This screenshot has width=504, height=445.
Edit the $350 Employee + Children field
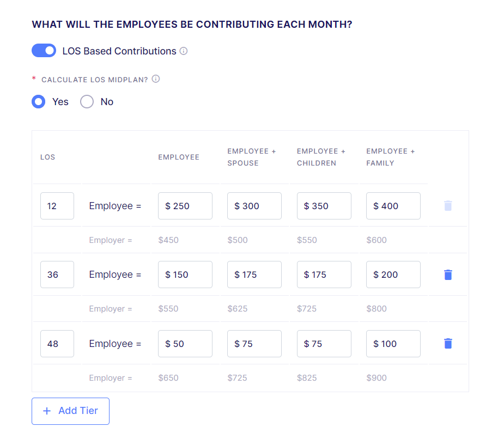coord(324,206)
